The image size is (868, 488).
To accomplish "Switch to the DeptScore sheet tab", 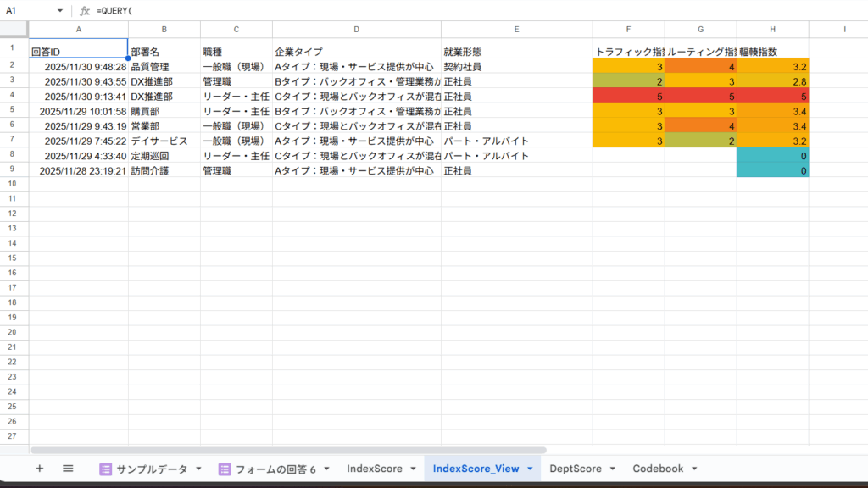I will pyautogui.click(x=575, y=469).
